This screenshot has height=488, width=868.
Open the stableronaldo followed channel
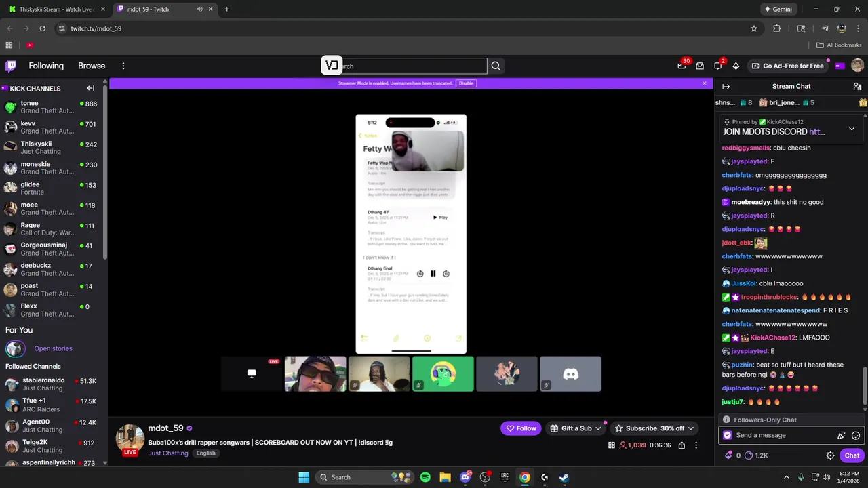pos(52,384)
